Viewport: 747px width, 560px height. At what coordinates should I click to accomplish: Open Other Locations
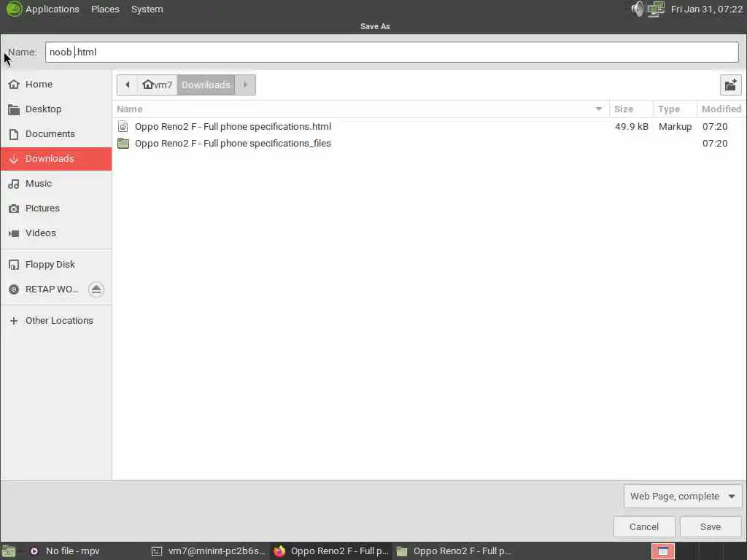tap(56, 321)
